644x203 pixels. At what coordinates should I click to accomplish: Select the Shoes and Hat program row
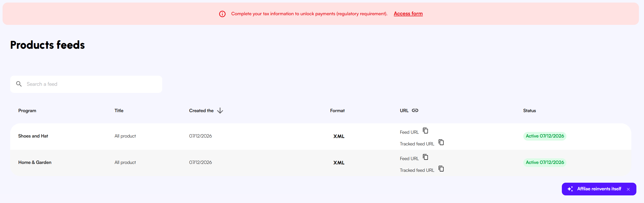click(x=321, y=137)
